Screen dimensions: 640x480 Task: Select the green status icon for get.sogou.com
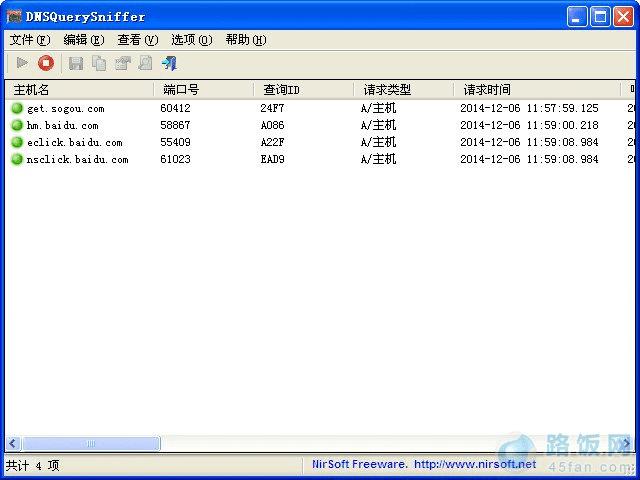coord(17,108)
